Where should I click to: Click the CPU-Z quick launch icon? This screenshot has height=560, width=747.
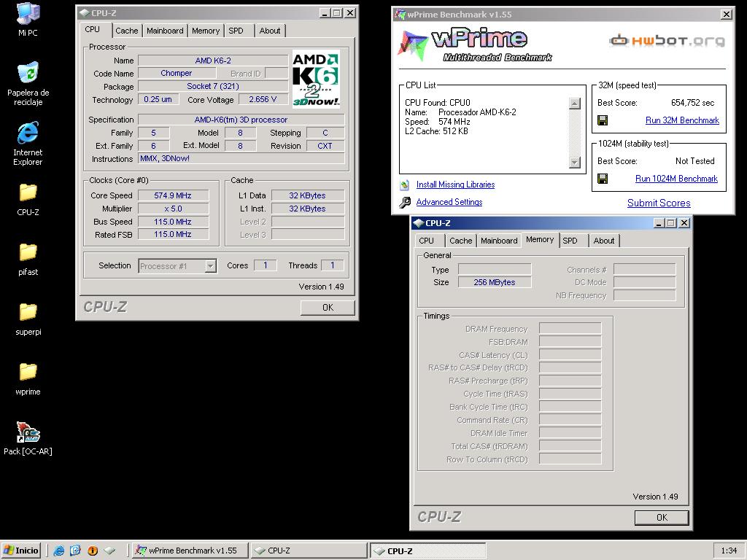[109, 551]
